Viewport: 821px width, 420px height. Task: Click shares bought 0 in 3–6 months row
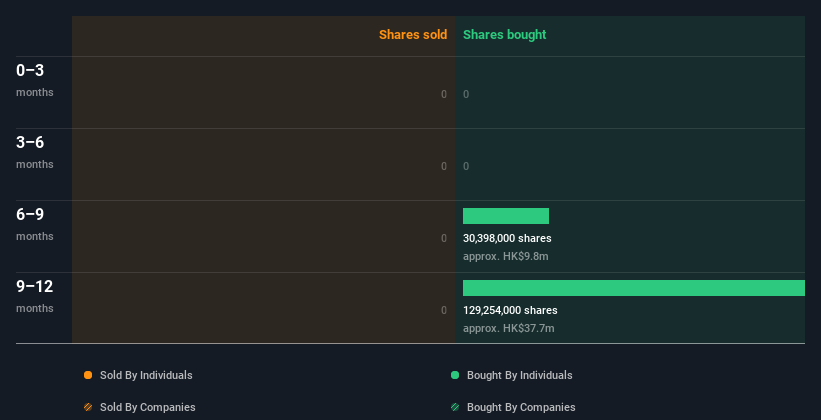(x=466, y=166)
